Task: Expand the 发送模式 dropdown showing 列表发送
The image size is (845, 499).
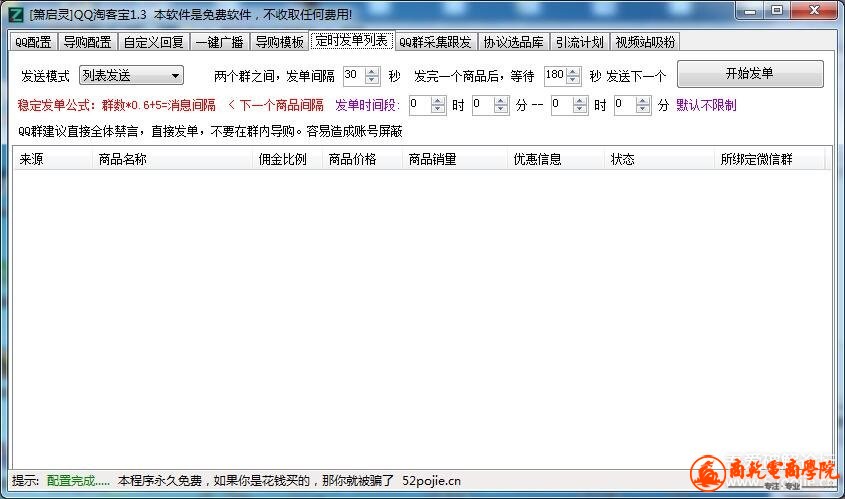Action: click(x=131, y=75)
